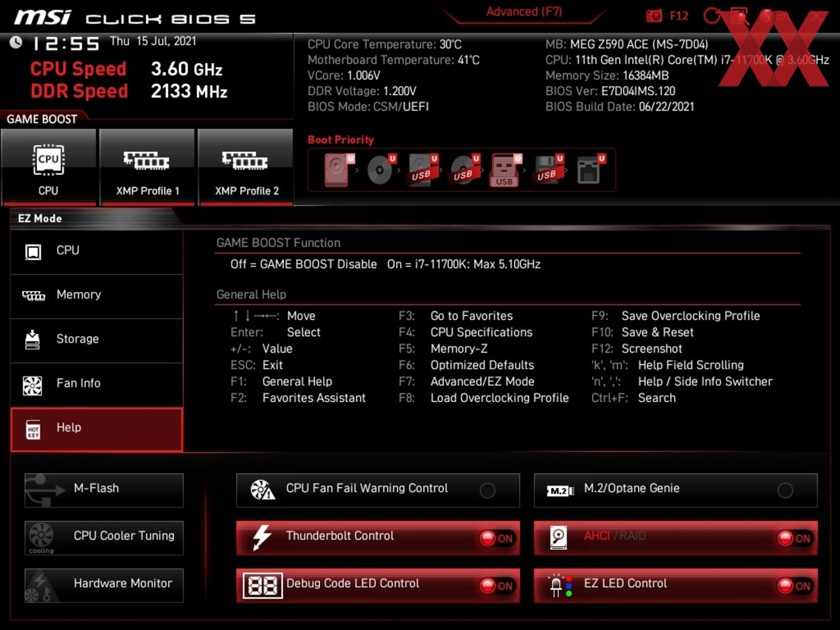Click F4: CPU Specifications help entry
Screen dimensions: 840x630
[465, 332]
